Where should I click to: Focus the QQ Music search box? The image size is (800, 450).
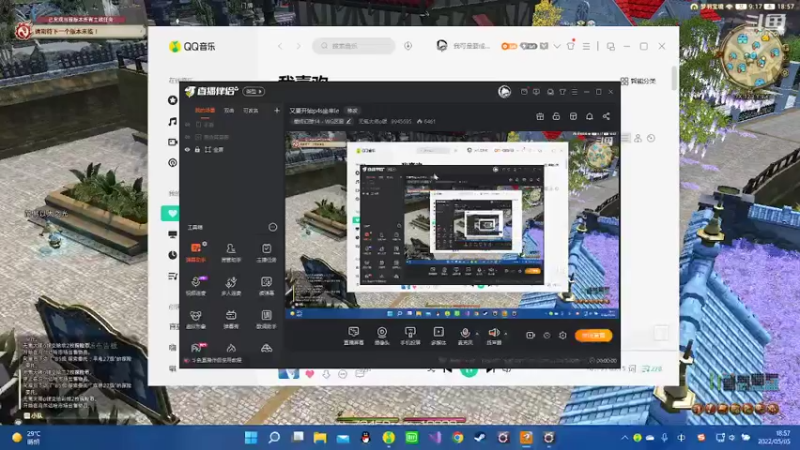[354, 46]
